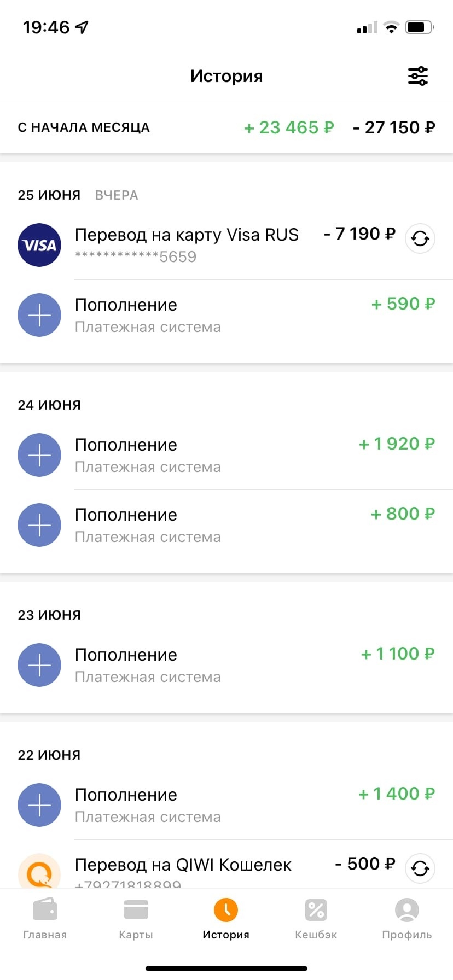
Task: Select the История tab
Action: [226, 919]
